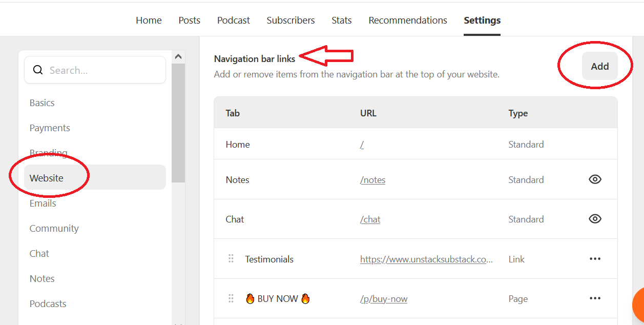Click the Add button
This screenshot has width=644, height=325.
point(599,66)
